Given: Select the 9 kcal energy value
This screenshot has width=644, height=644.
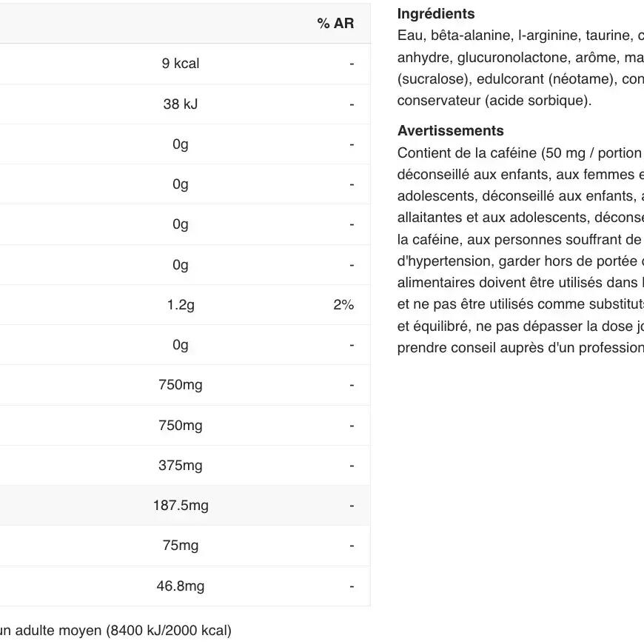Looking at the screenshot, I should [x=181, y=64].
